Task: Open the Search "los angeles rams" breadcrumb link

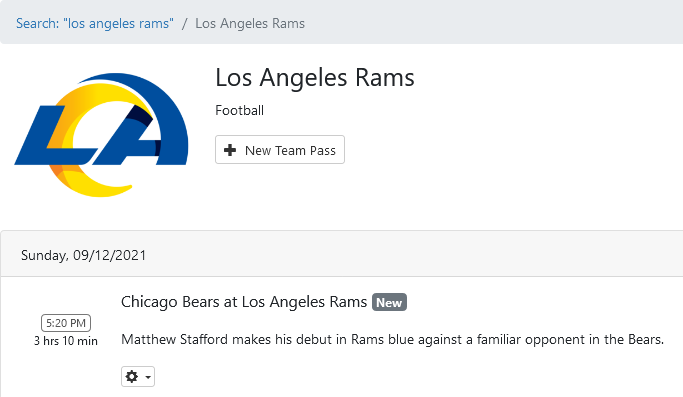Action: [95, 23]
